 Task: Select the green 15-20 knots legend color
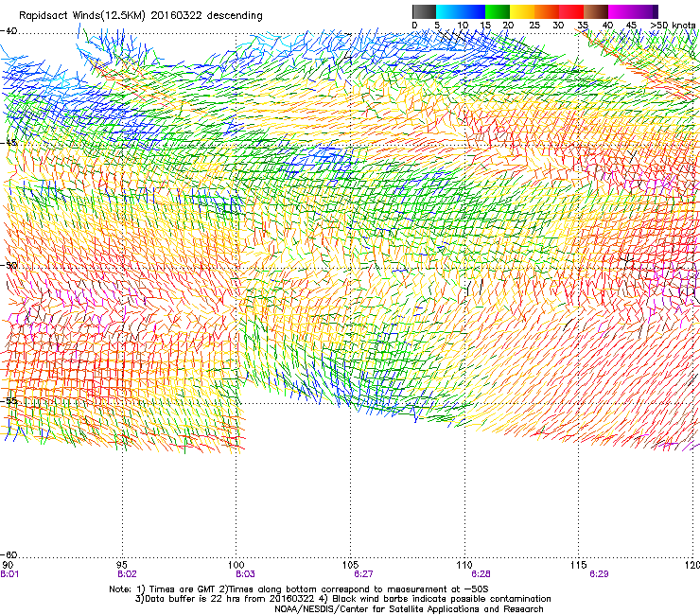point(498,11)
